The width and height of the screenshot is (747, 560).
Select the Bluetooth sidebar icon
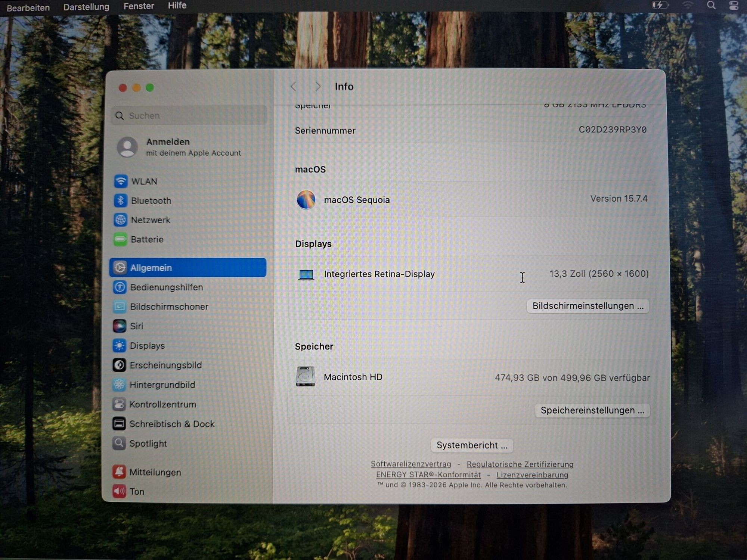click(120, 200)
